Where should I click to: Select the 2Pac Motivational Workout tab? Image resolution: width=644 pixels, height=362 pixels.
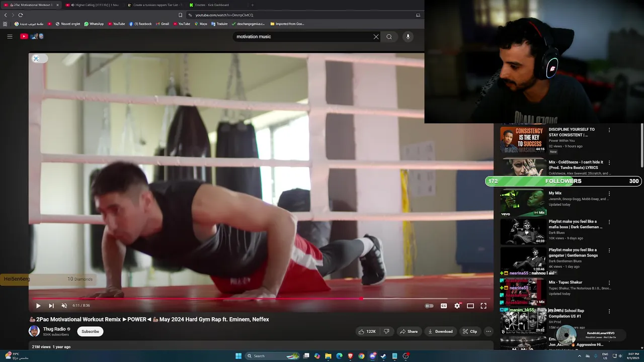coord(31,5)
